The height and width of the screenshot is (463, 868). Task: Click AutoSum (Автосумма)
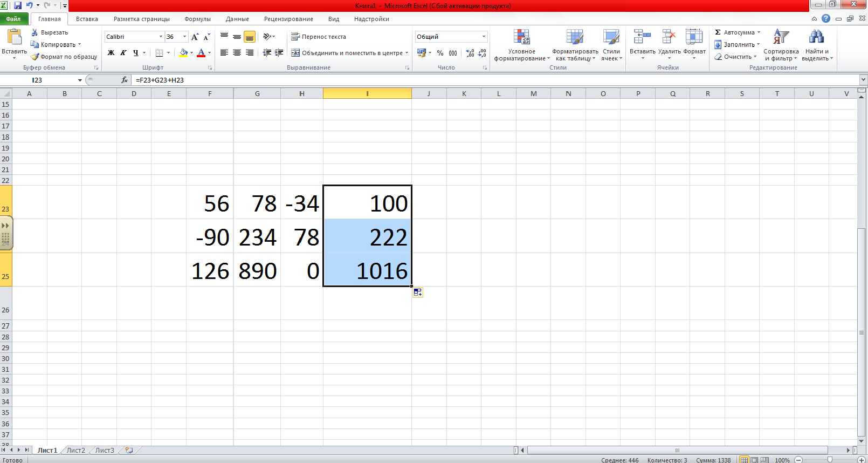pos(737,32)
